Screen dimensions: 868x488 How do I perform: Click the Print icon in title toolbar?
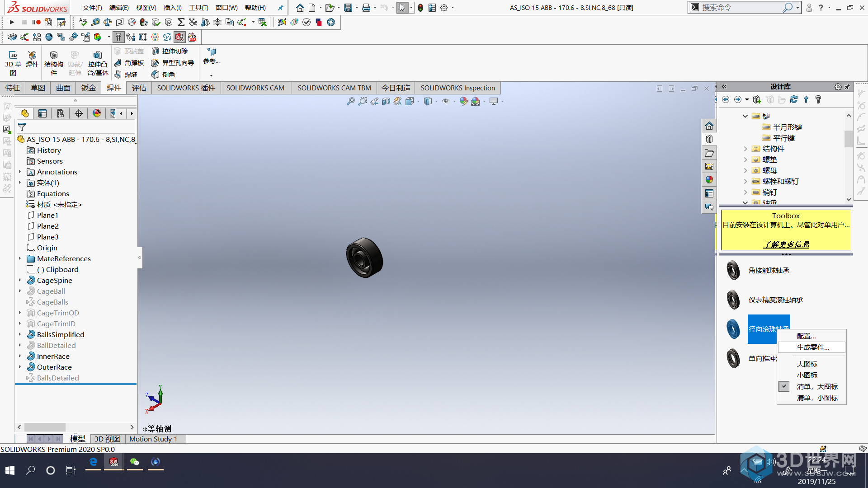click(366, 8)
